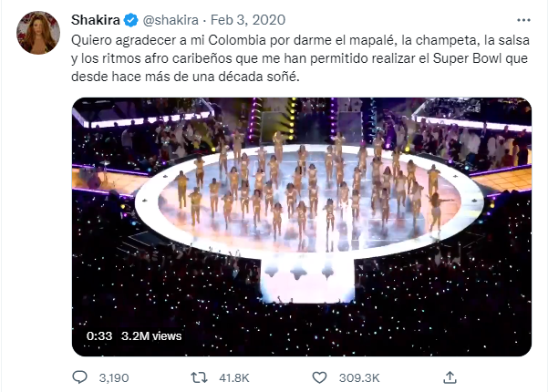
Task: Click the 41.8K retweets count
Action: [234, 378]
